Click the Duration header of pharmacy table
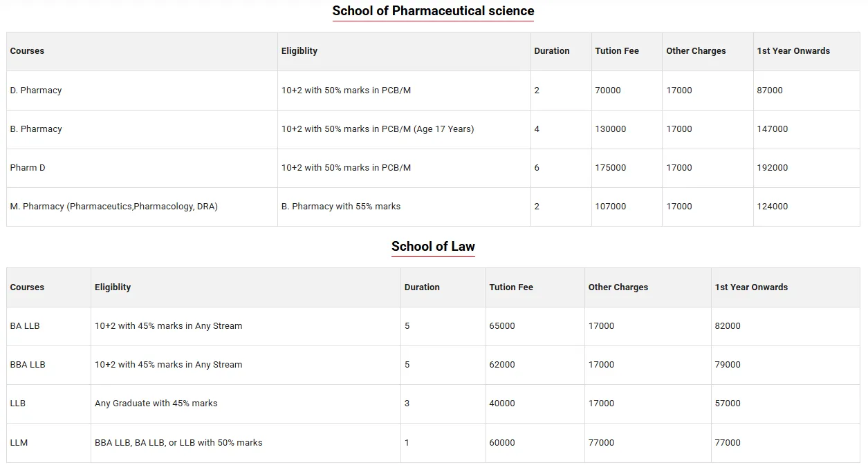This screenshot has width=868, height=465. point(551,50)
